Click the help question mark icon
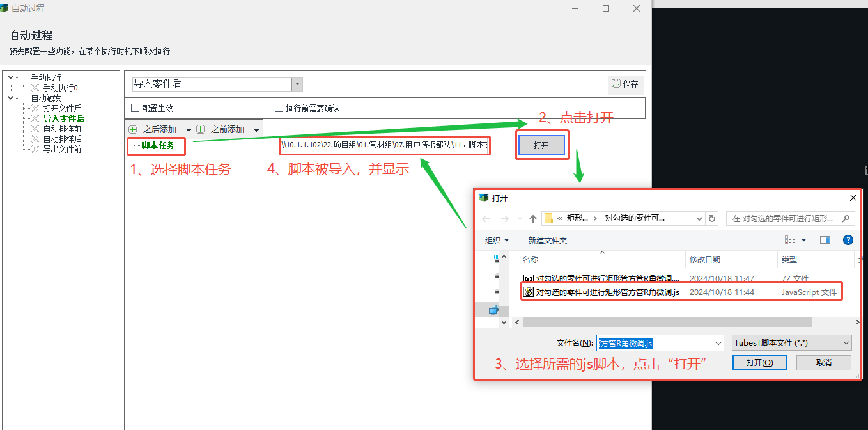 click(848, 240)
